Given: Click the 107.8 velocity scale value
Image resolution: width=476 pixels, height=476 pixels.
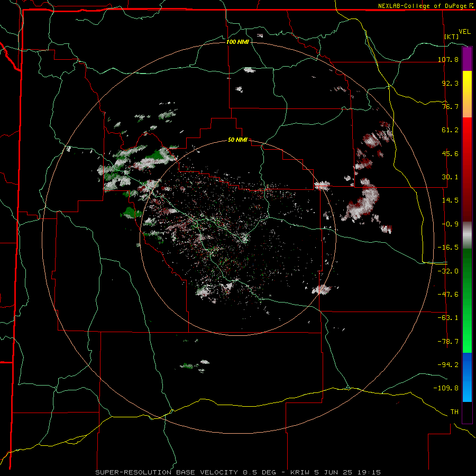Looking at the screenshot, I should 448,59.
